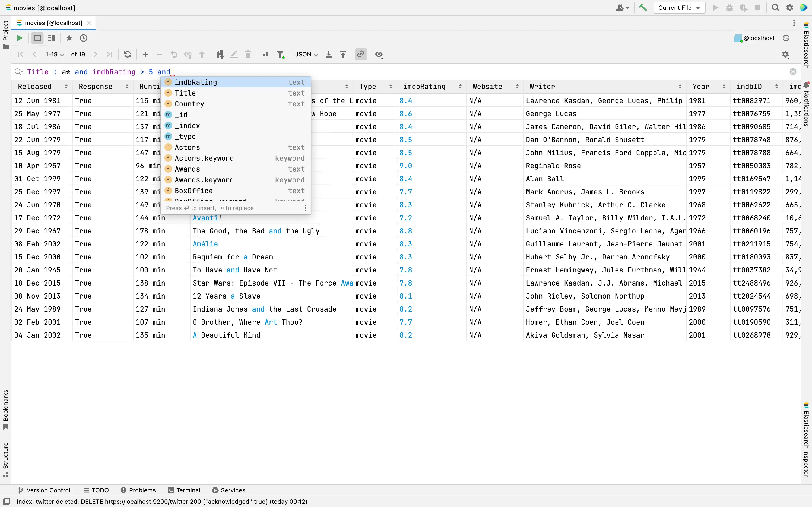Choose Country from autocomplete suggestions

coord(189,104)
